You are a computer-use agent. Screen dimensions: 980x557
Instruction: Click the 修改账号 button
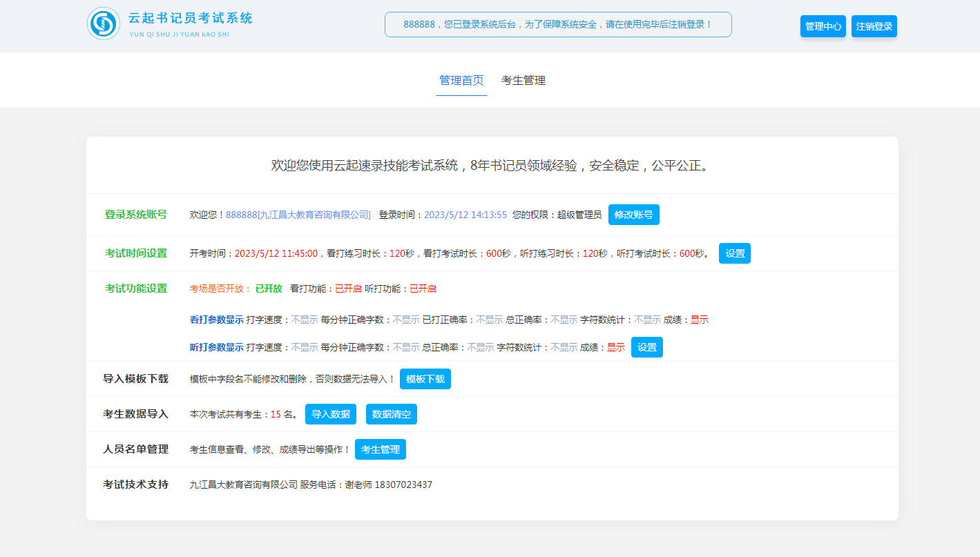tap(634, 215)
